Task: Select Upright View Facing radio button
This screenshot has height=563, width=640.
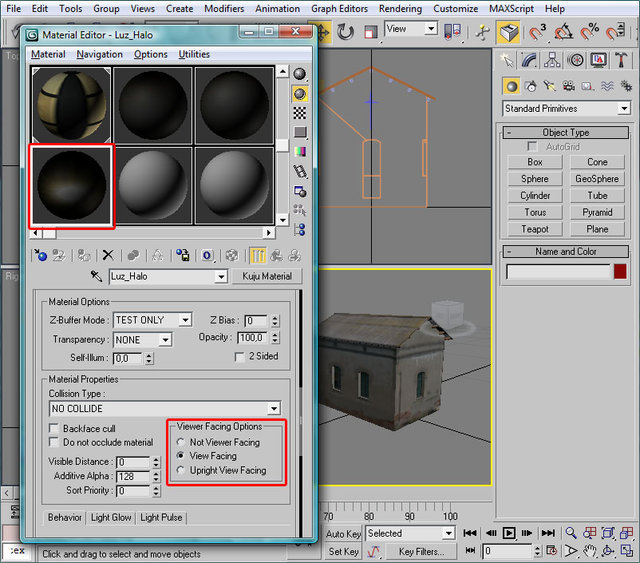Action: 181,470
